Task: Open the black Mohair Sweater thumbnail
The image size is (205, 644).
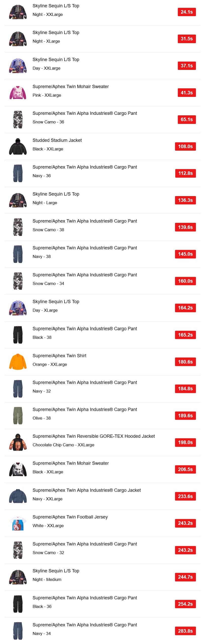Action: pos(18,469)
